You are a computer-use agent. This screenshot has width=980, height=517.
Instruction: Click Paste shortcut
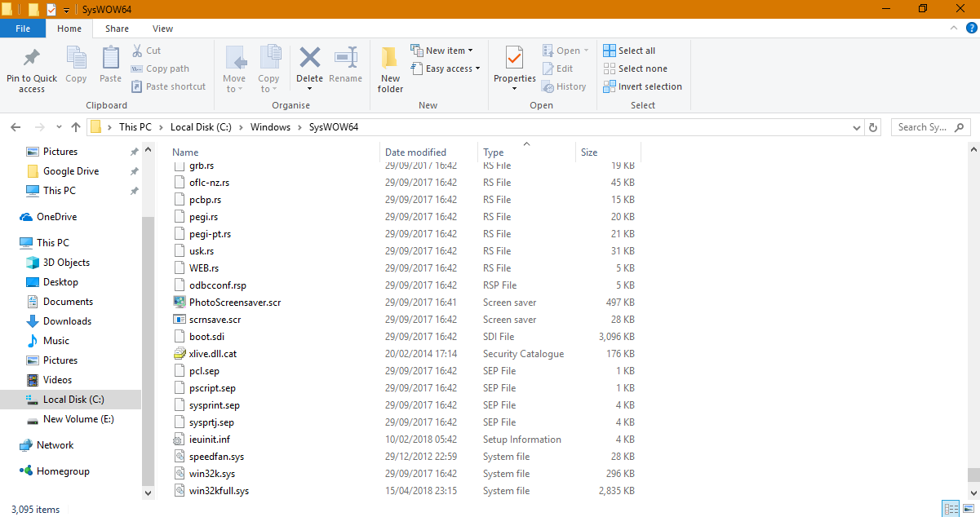pos(168,86)
